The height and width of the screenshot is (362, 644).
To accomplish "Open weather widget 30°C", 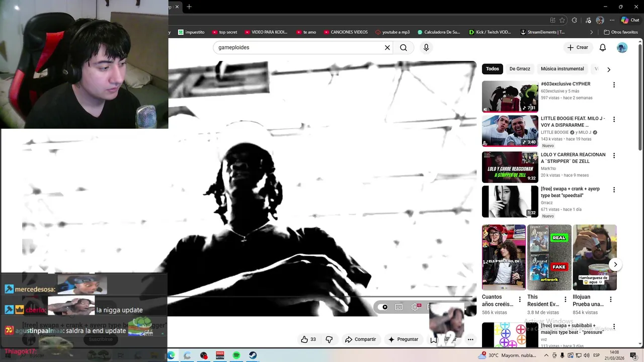I will click(x=507, y=355).
